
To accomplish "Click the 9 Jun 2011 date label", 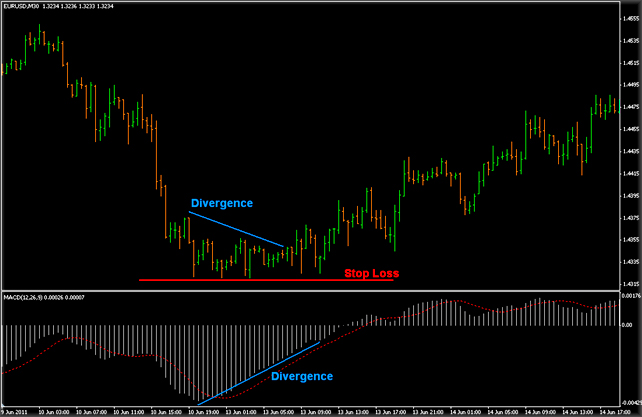I will pyautogui.click(x=20, y=410).
